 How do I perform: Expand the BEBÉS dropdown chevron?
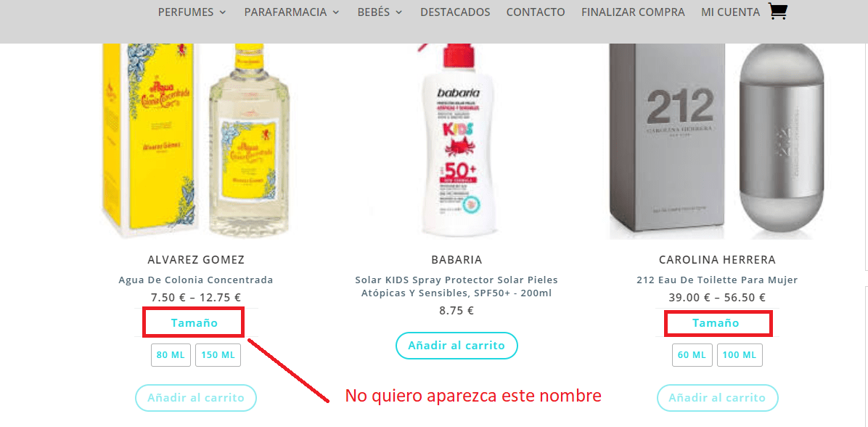(398, 12)
